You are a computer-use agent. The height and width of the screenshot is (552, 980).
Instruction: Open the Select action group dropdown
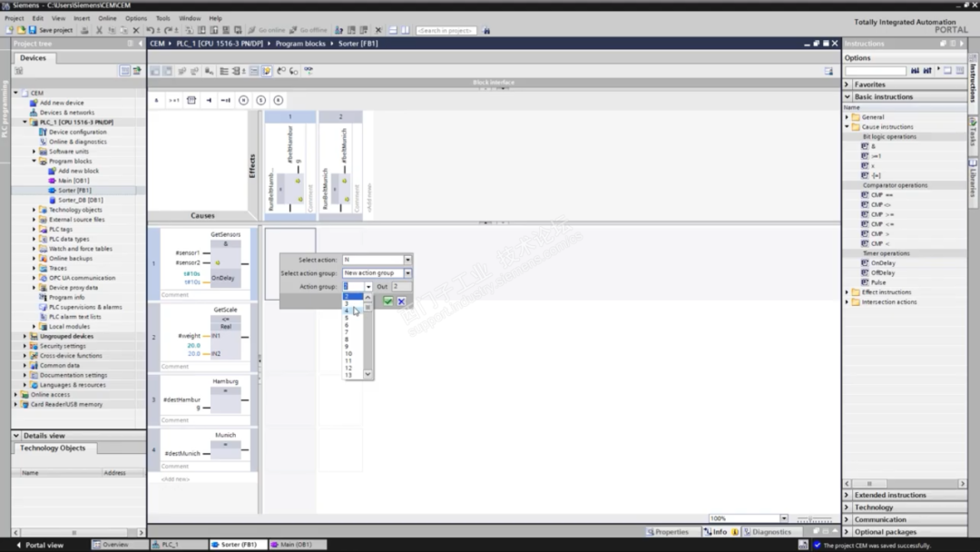tap(407, 273)
